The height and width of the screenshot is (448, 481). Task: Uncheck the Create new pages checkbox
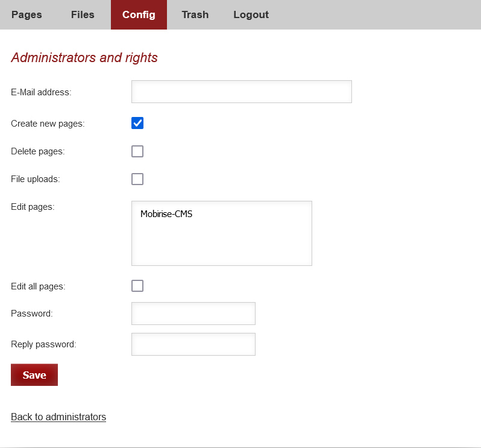(137, 124)
